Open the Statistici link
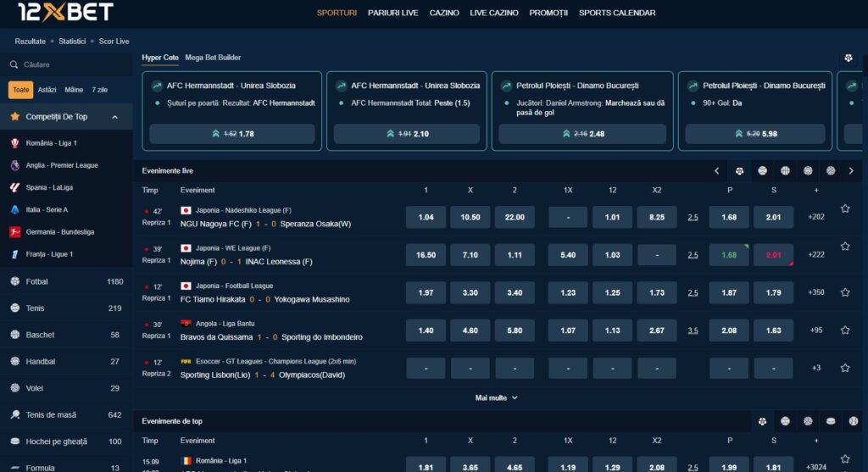This screenshot has width=868, height=472. click(x=72, y=42)
